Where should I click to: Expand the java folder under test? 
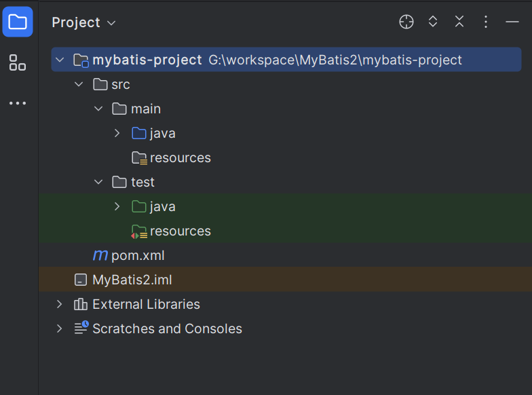coord(117,206)
